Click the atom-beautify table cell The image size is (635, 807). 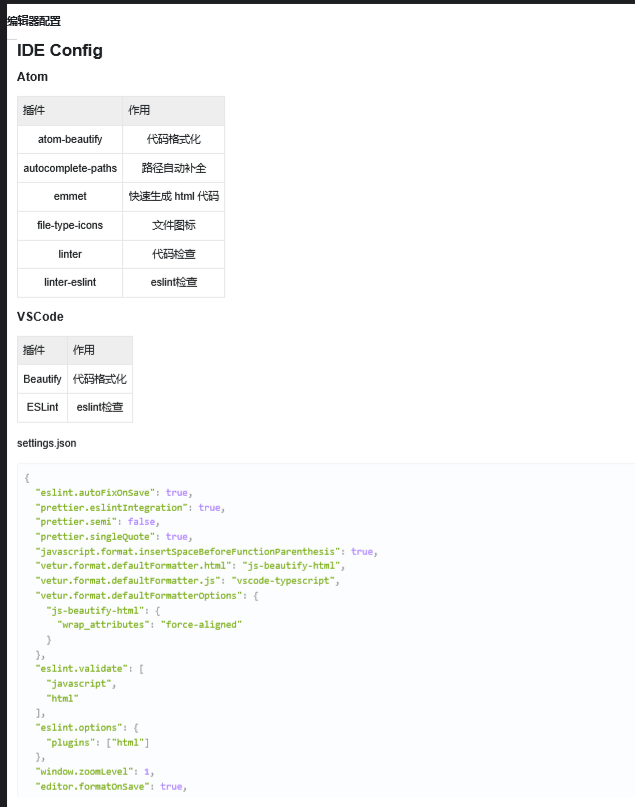tap(70, 139)
